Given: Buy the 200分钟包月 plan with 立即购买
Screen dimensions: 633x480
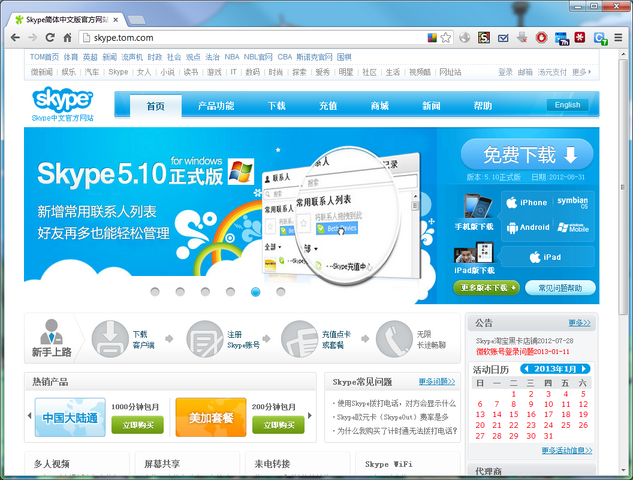Looking at the screenshot, I should (x=278, y=425).
